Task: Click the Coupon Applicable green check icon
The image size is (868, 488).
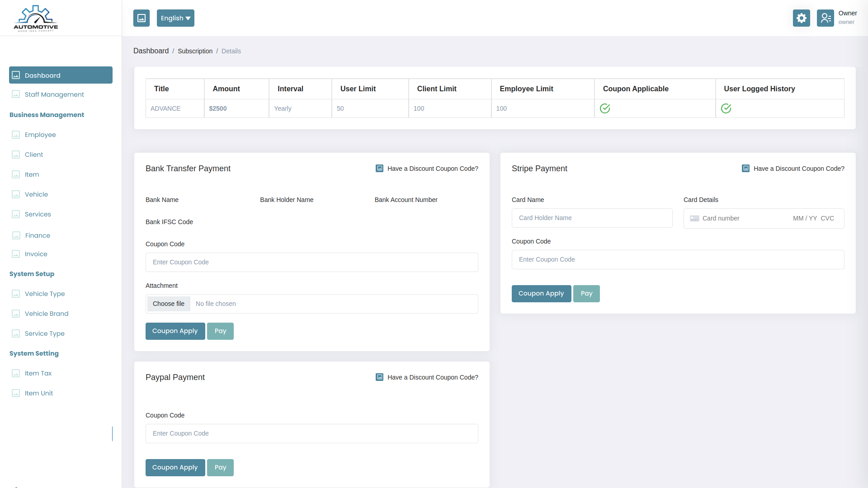Action: click(605, 108)
